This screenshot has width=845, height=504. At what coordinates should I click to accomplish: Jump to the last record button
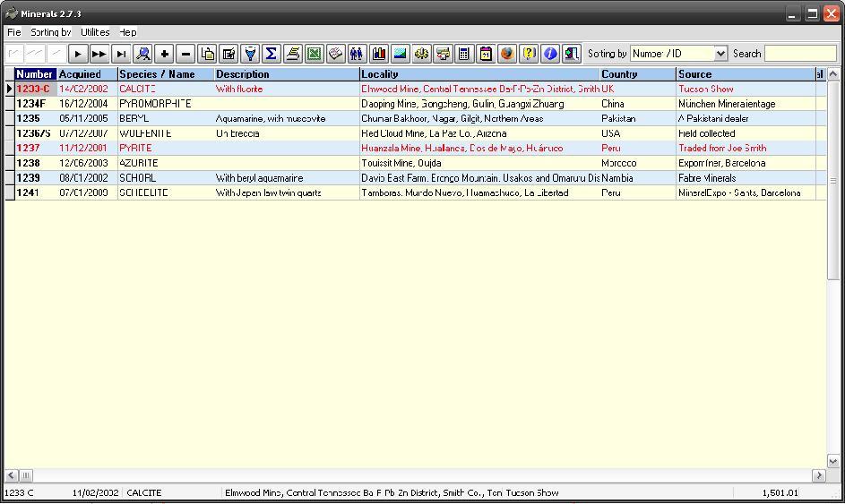[x=121, y=54]
